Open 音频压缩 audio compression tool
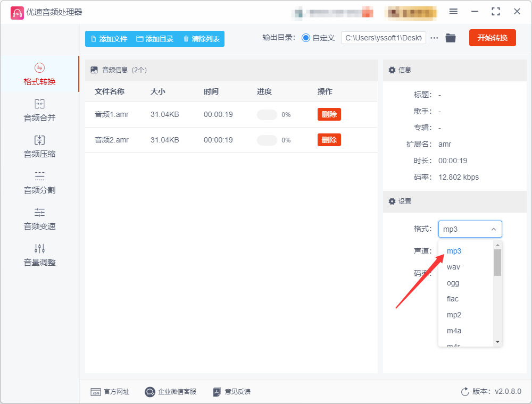Image resolution: width=532 pixels, height=404 pixels. pos(39,147)
